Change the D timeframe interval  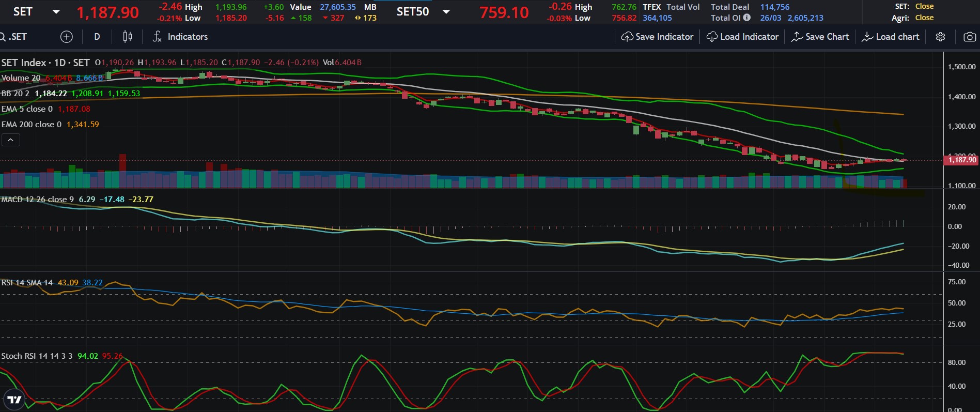97,37
